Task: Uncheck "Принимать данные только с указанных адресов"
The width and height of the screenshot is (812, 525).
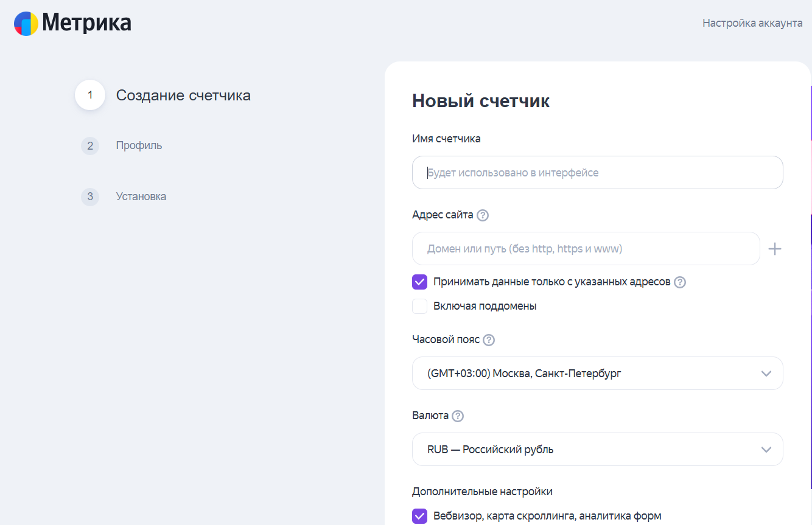Action: (x=419, y=282)
